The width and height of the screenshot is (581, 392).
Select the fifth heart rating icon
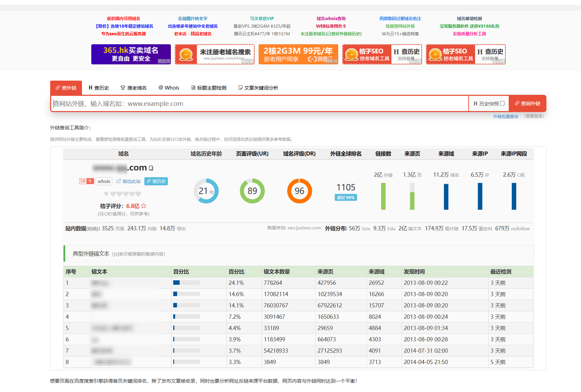[x=138, y=194]
